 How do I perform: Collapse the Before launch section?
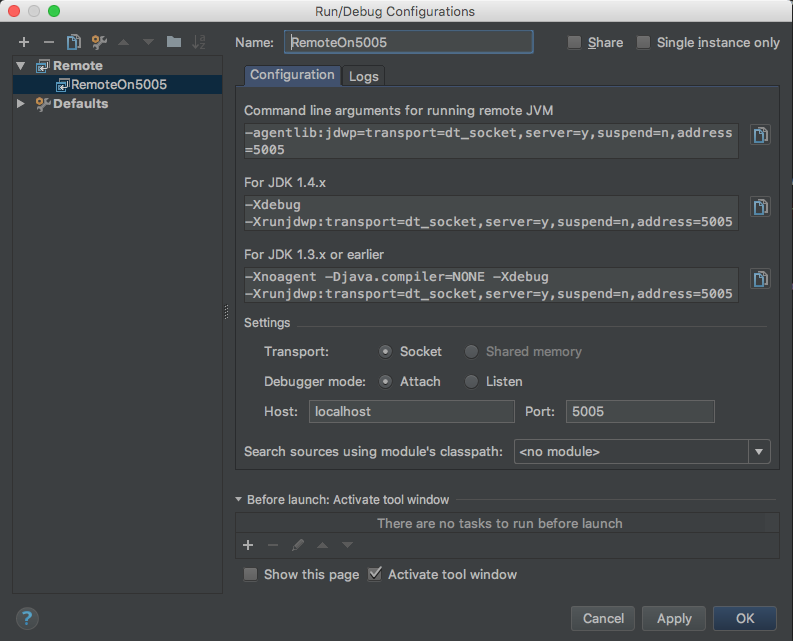(238, 499)
